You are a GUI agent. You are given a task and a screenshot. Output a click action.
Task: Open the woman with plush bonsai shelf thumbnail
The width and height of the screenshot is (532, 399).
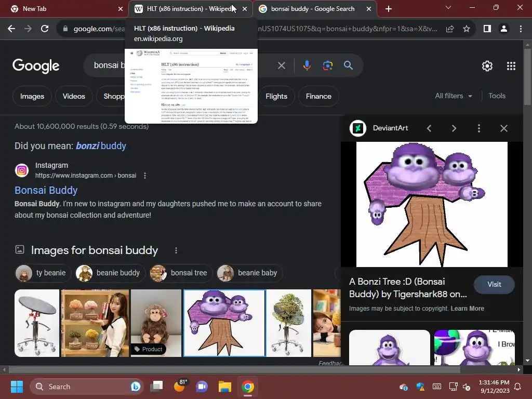(95, 323)
